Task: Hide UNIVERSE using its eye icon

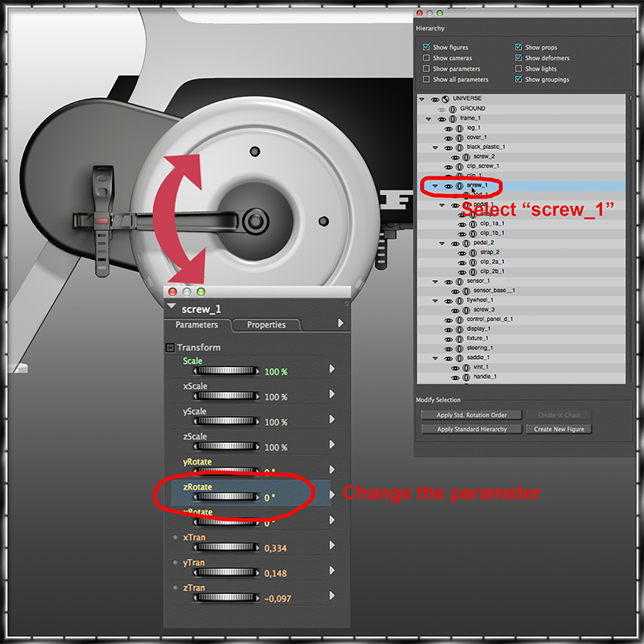Action: point(435,99)
